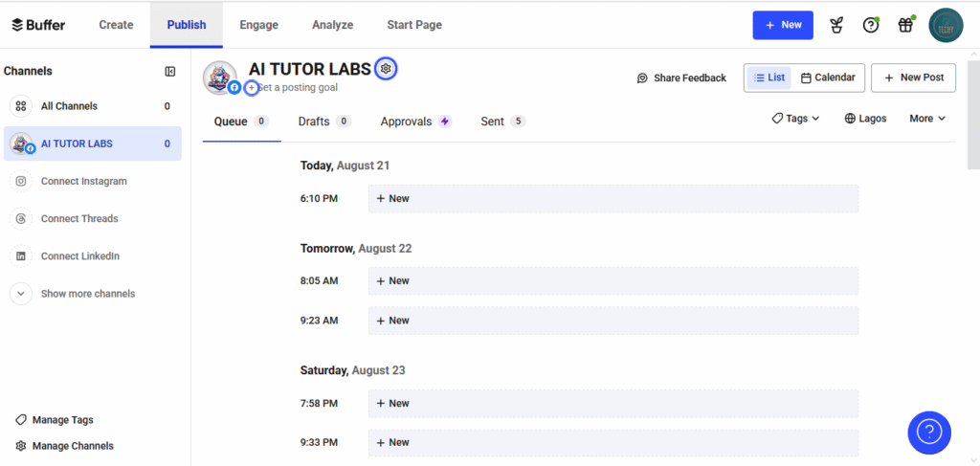The height and width of the screenshot is (466, 980).
Task: Click Share Feedback
Action: click(x=681, y=78)
